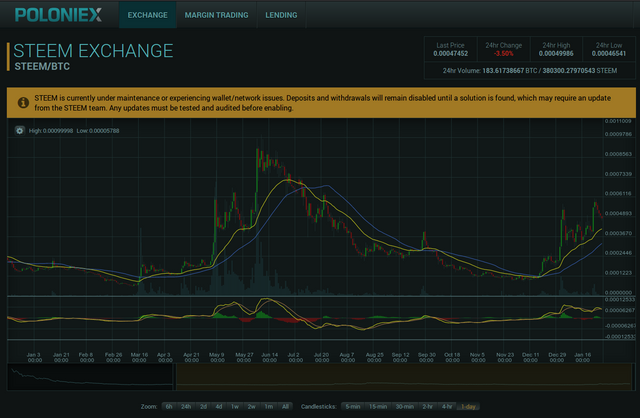Choose 4-hr candlesticks
The image size is (640, 418).
point(447,407)
